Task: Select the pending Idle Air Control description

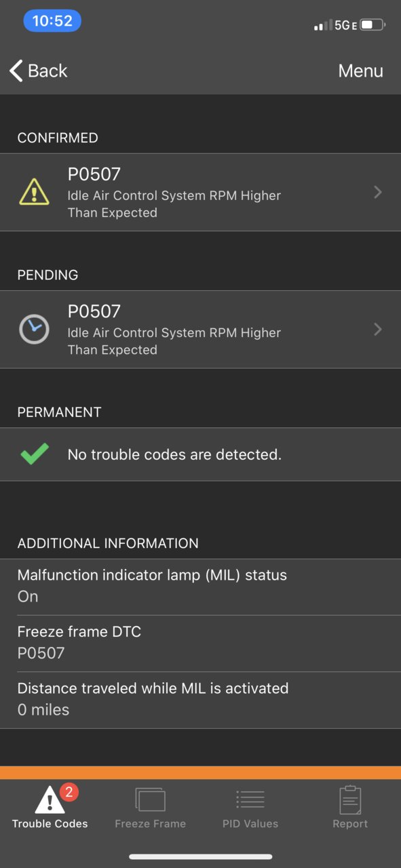Action: pos(174,341)
